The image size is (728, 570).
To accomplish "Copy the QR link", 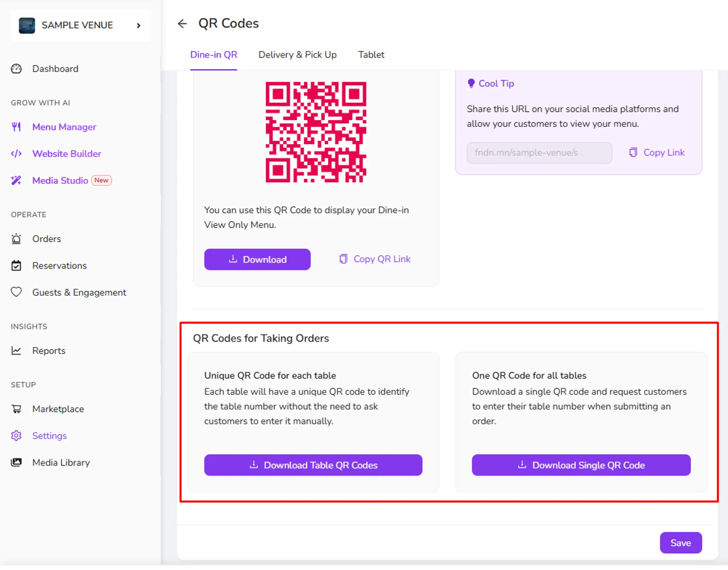I will coord(375,259).
